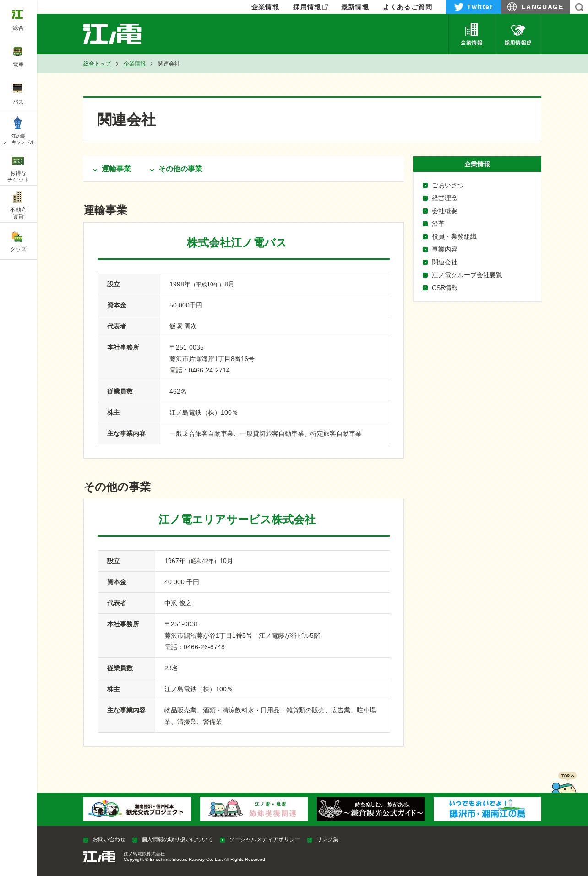Open 最新情報 in top menu
This screenshot has height=876, width=588.
coord(355,7)
